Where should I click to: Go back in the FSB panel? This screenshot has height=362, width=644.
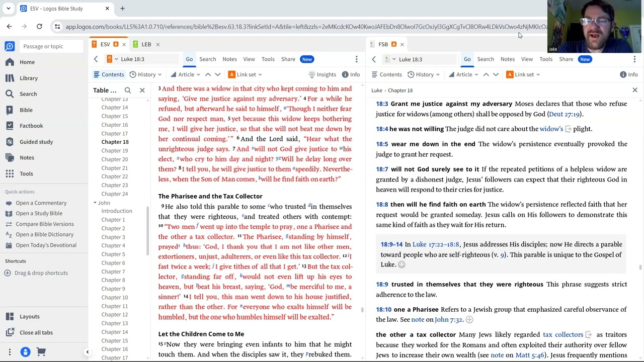pyautogui.click(x=374, y=59)
